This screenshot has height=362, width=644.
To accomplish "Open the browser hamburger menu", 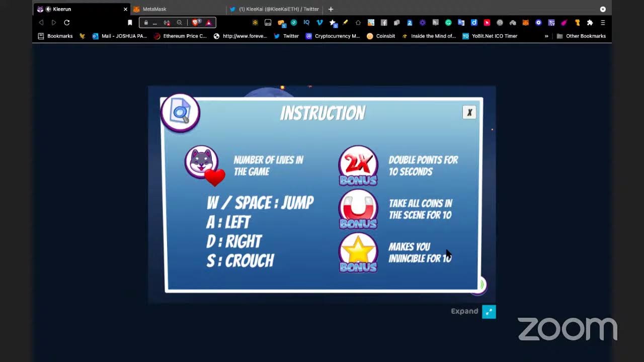I will click(x=603, y=23).
